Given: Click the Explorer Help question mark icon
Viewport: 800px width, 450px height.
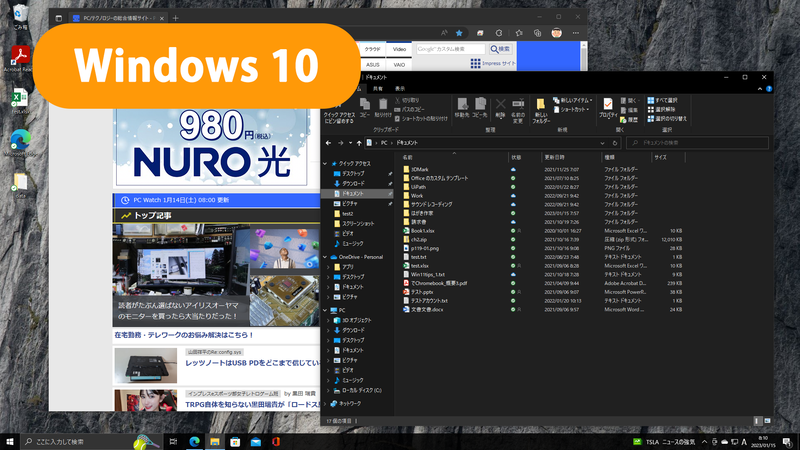Looking at the screenshot, I should tap(769, 89).
